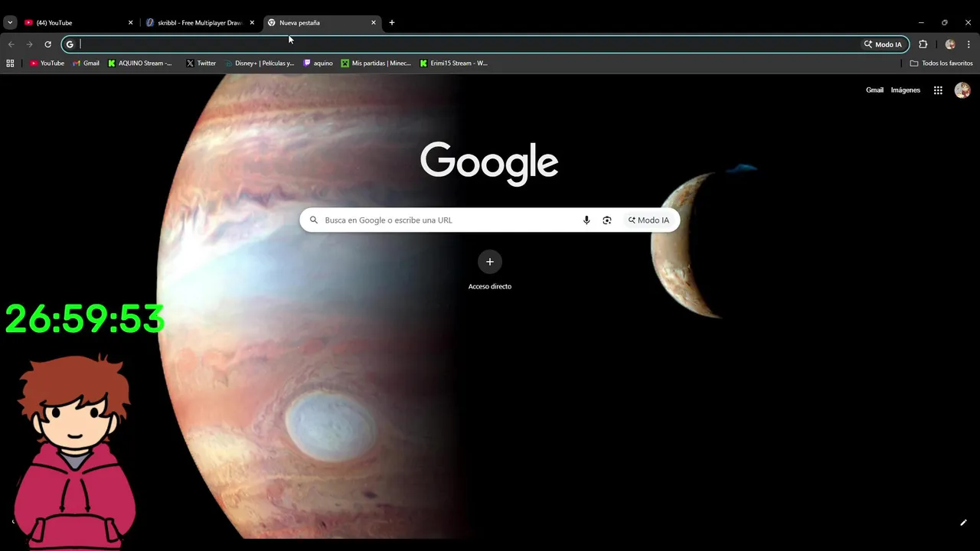Open the Gmail bookmark
Image resolution: width=980 pixels, height=551 pixels.
point(86,64)
